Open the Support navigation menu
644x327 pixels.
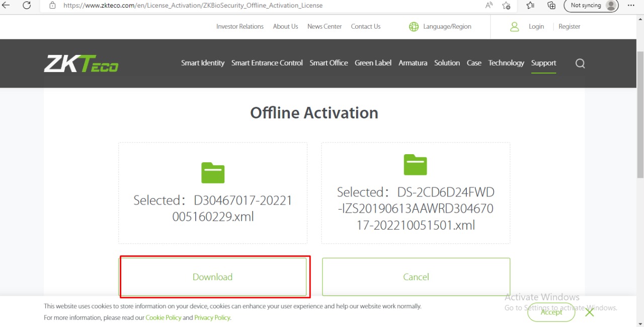click(x=543, y=63)
